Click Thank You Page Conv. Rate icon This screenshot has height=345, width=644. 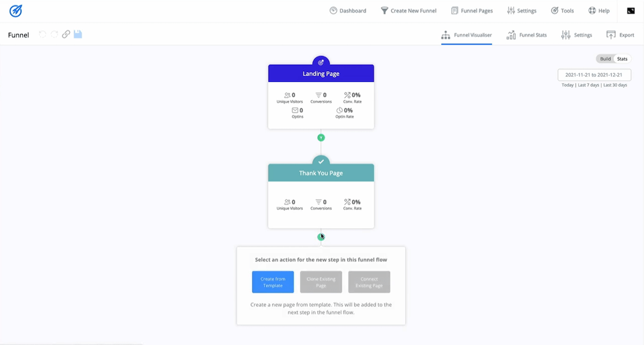click(347, 202)
